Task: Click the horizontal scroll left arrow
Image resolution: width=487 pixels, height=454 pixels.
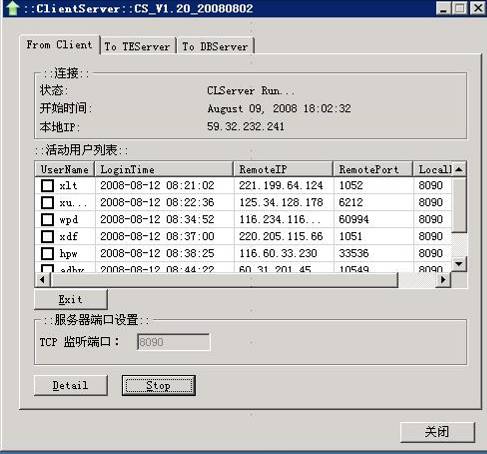Action: coord(42,279)
